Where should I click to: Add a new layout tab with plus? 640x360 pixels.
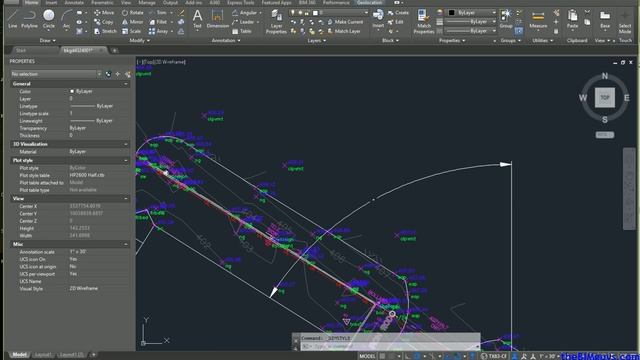(93, 355)
